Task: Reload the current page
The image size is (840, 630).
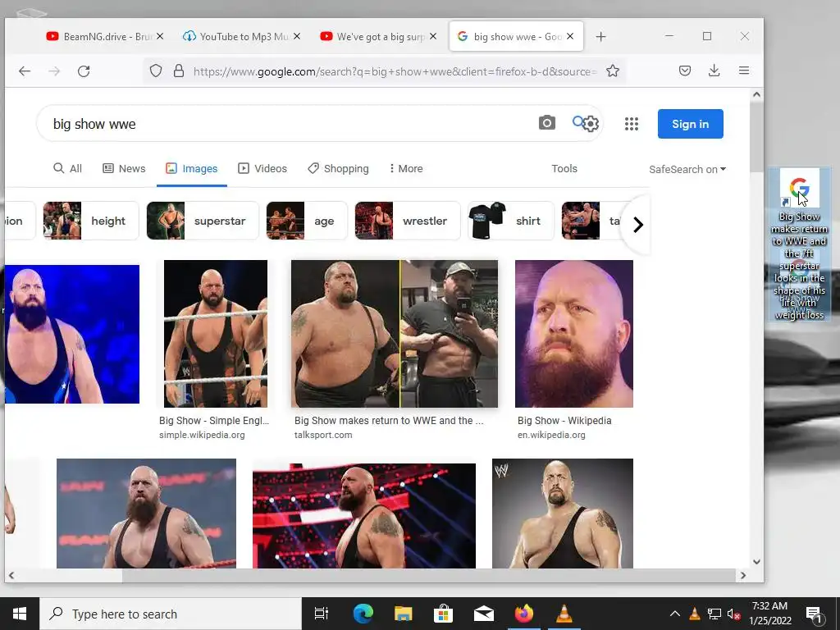Action: 84,71
